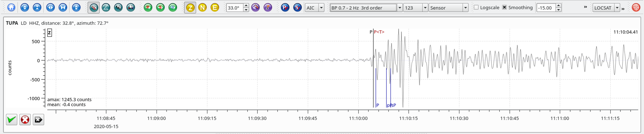The width and height of the screenshot is (644, 134).
Task: Click the -15.00 spectrogram value field
Action: [x=546, y=8]
